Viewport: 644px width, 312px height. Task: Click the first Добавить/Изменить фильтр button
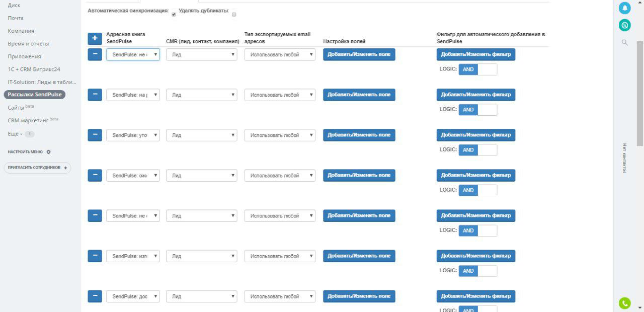pos(475,54)
